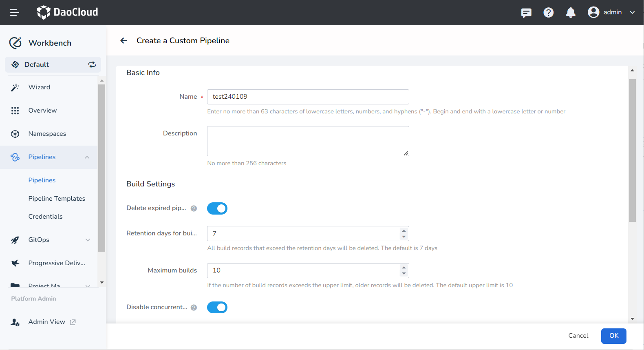Collapse the Pipelines sidebar section
This screenshot has width=644, height=350.
coord(87,157)
